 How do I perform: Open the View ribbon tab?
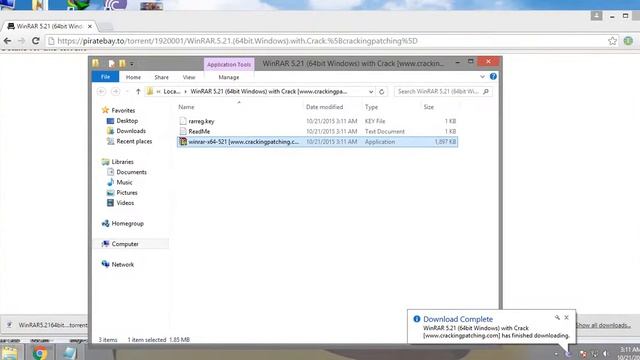pyautogui.click(x=189, y=77)
